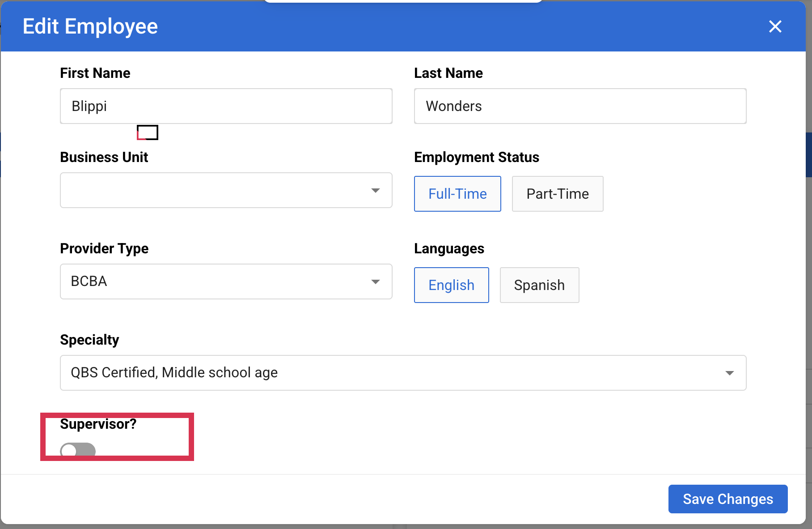812x529 pixels.
Task: Click the Specialty dropdown arrow
Action: 729,373
